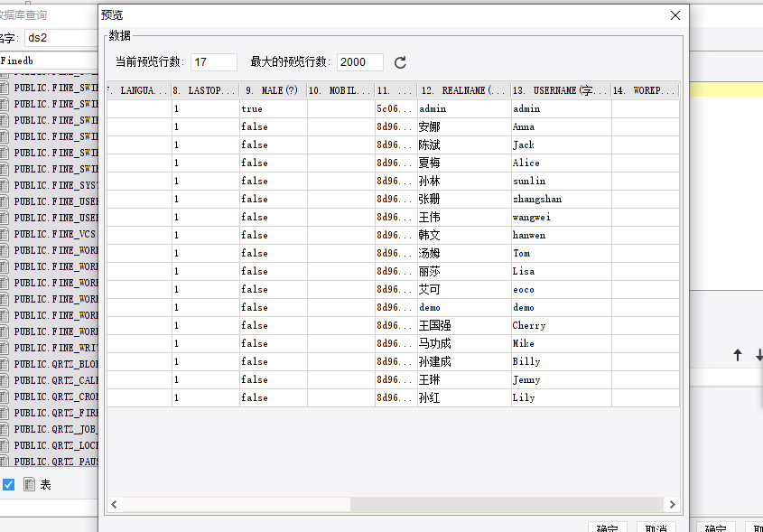Select the table icon beside PUBLIC.FINE_VCS
Viewport: 763px width, 532px height.
[x=5, y=234]
